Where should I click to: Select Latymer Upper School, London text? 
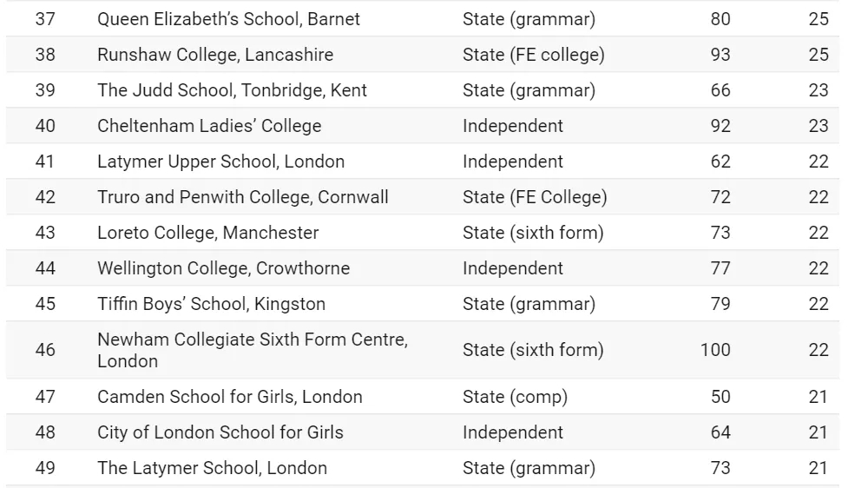220,162
